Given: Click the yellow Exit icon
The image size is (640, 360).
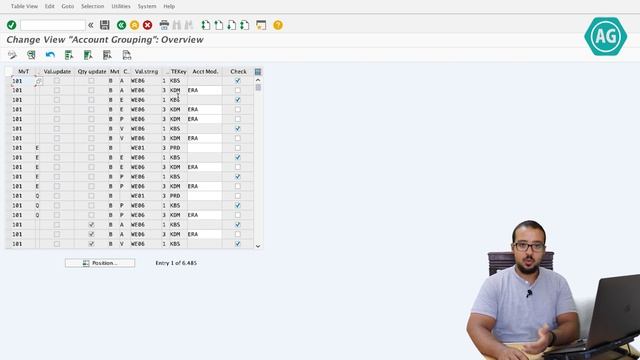Looking at the screenshot, I should pos(134,25).
